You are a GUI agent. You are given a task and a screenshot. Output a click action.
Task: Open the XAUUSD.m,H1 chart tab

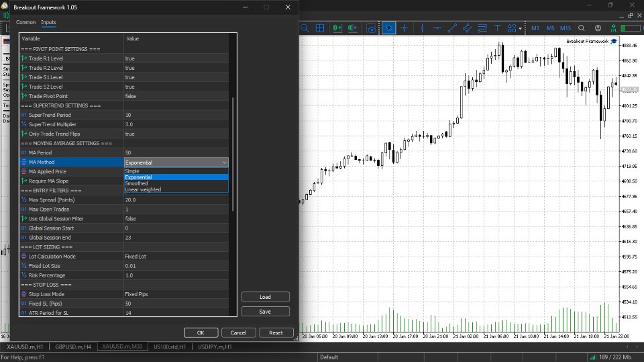pos(25,347)
